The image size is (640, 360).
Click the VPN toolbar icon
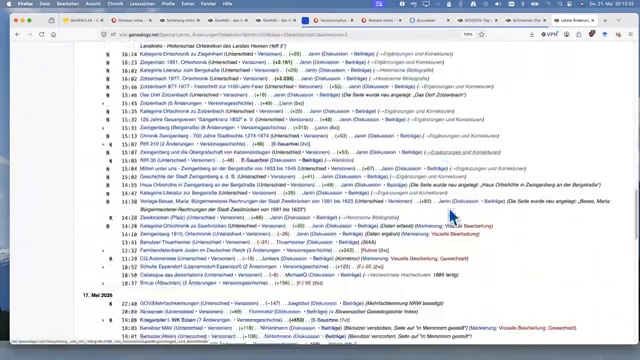[x=549, y=35]
